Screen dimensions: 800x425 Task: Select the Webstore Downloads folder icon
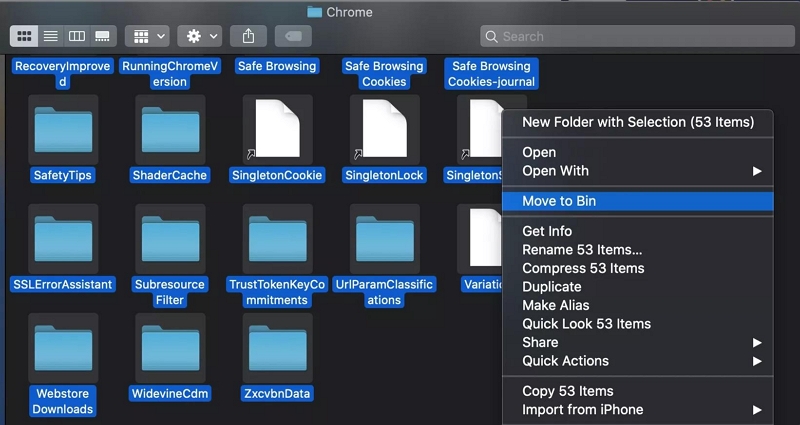click(63, 348)
